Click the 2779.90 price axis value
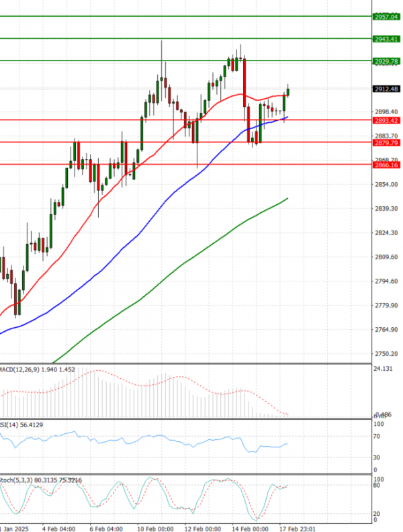Screen dimensions: 403x532 [386, 306]
